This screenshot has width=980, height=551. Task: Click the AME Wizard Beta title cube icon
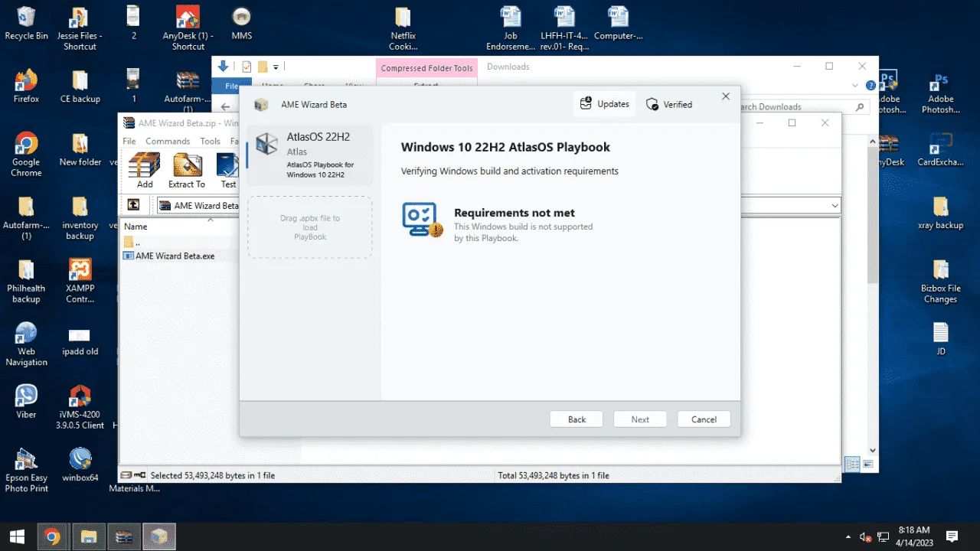(x=262, y=105)
